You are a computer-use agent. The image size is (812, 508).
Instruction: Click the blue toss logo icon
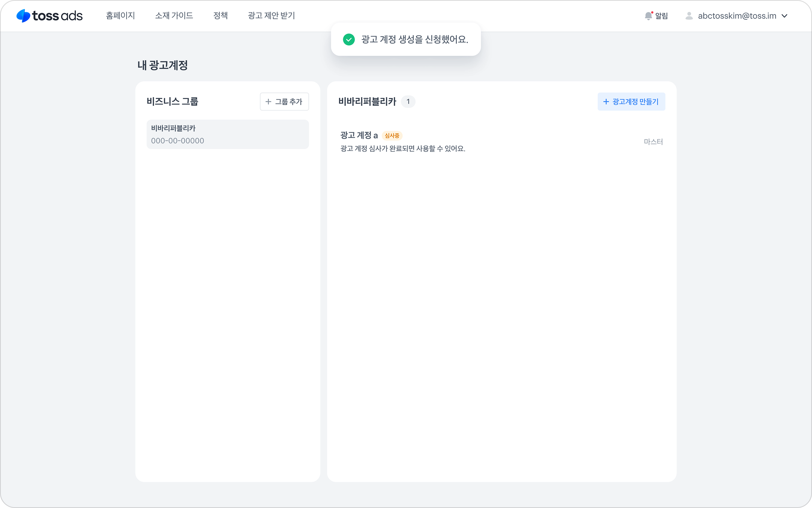[x=23, y=16]
